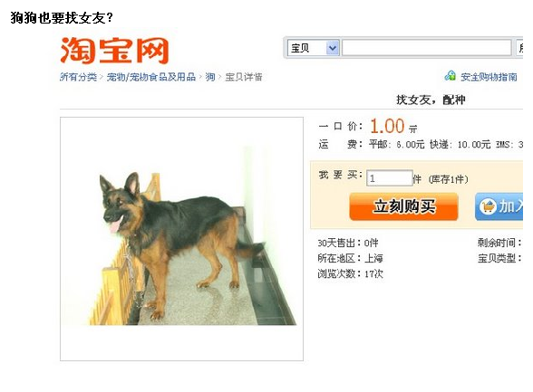This screenshot has height=392, width=533.
Task: Click the 1.00 元 price text
Action: coord(393,126)
